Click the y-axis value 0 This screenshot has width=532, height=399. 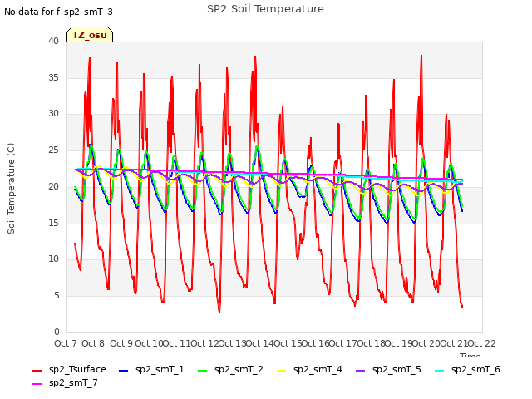(x=57, y=332)
